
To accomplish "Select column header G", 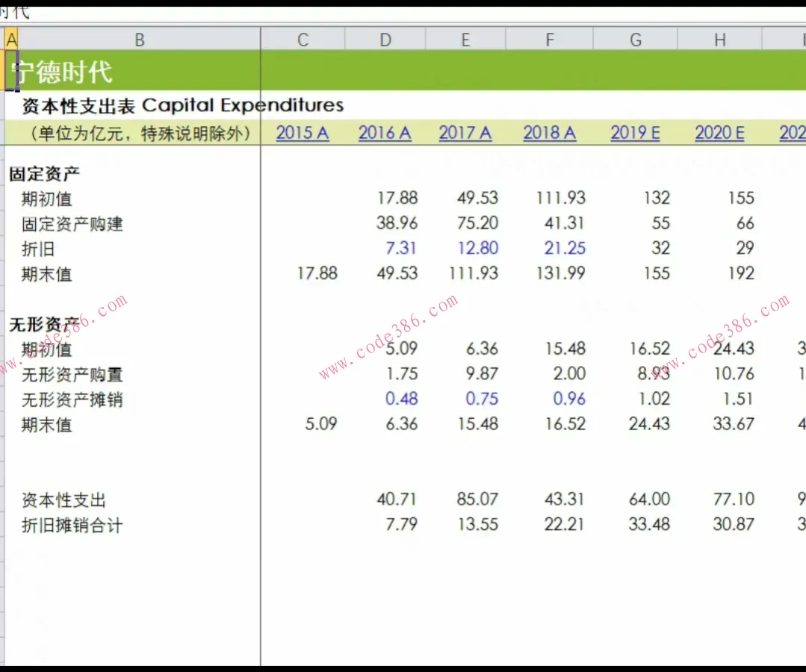I will pyautogui.click(x=635, y=39).
